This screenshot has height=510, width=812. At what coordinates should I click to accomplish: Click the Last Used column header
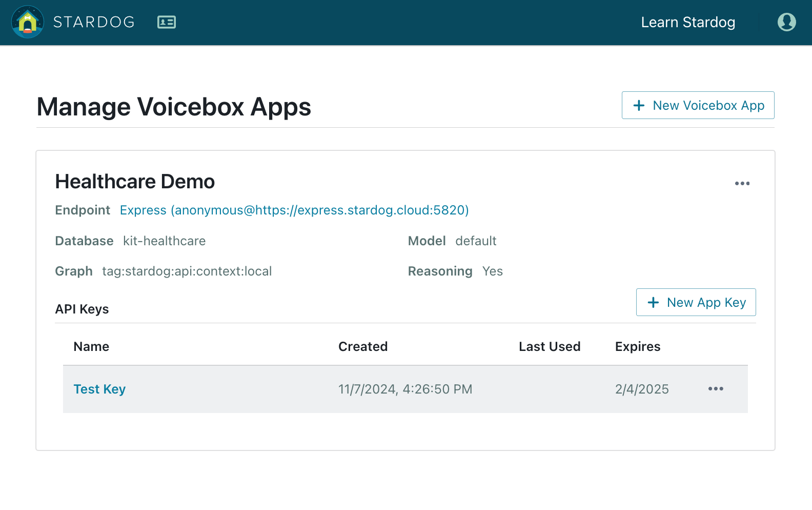[x=550, y=347]
